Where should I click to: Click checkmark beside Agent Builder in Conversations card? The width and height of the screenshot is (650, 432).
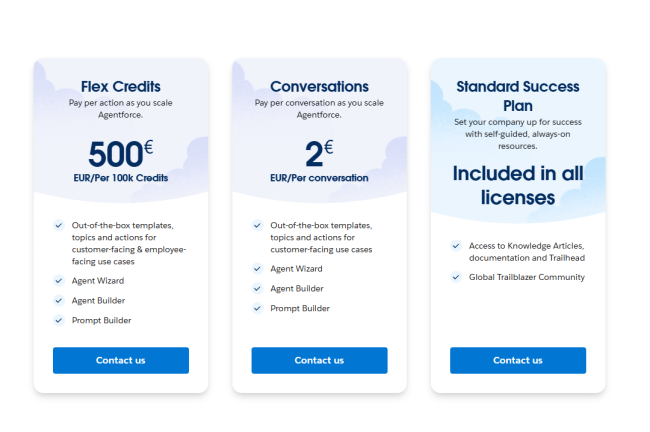pos(258,288)
